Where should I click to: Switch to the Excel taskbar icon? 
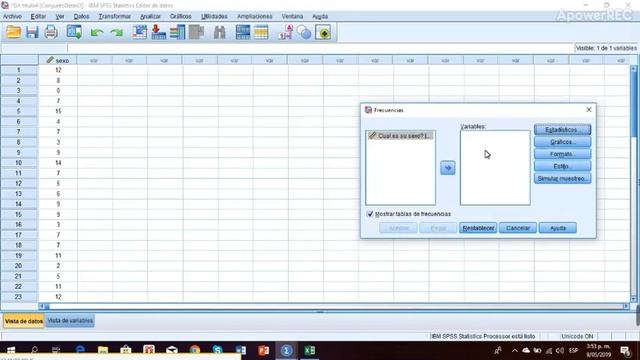point(309,350)
